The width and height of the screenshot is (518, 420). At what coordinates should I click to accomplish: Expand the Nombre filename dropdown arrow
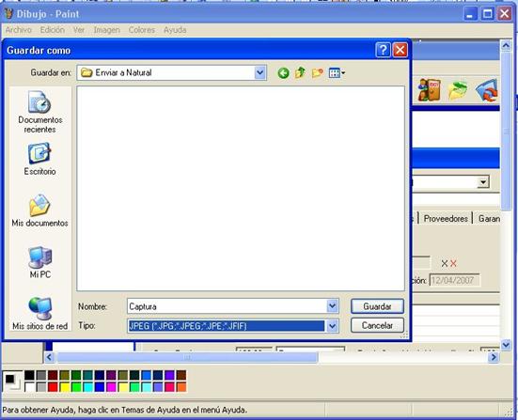tap(333, 306)
